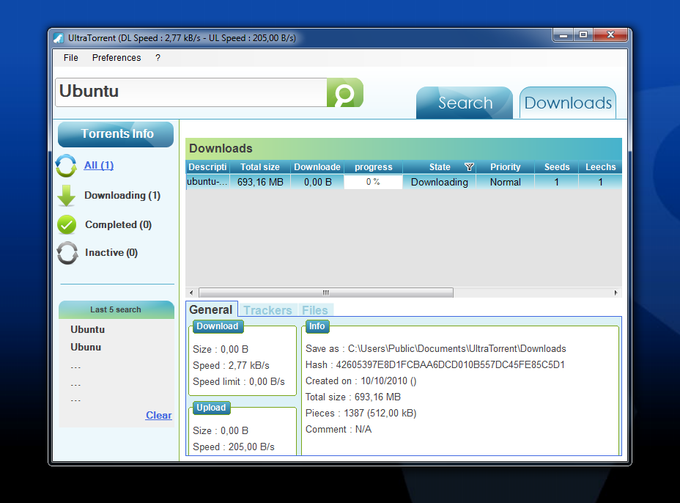Click the Downloading state cell

coord(439,182)
